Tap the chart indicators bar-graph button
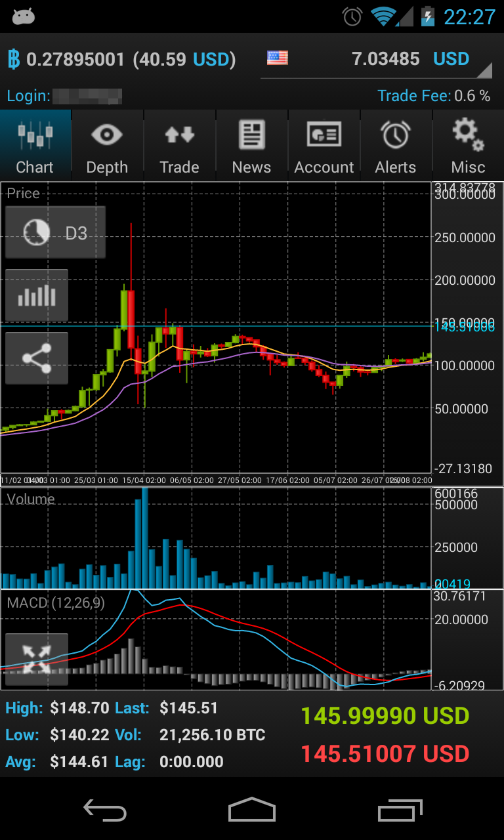The height and width of the screenshot is (840, 504). coord(37,295)
